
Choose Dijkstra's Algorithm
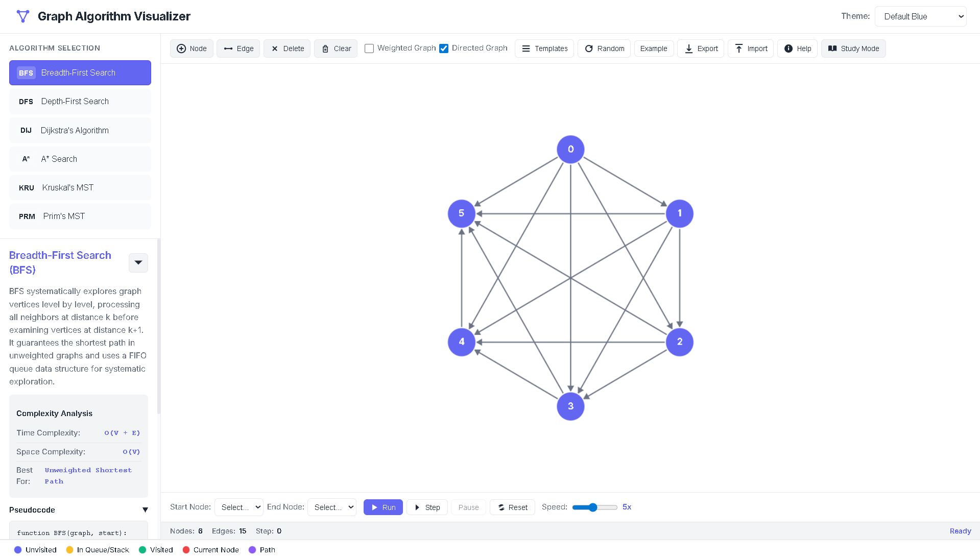[x=80, y=130]
